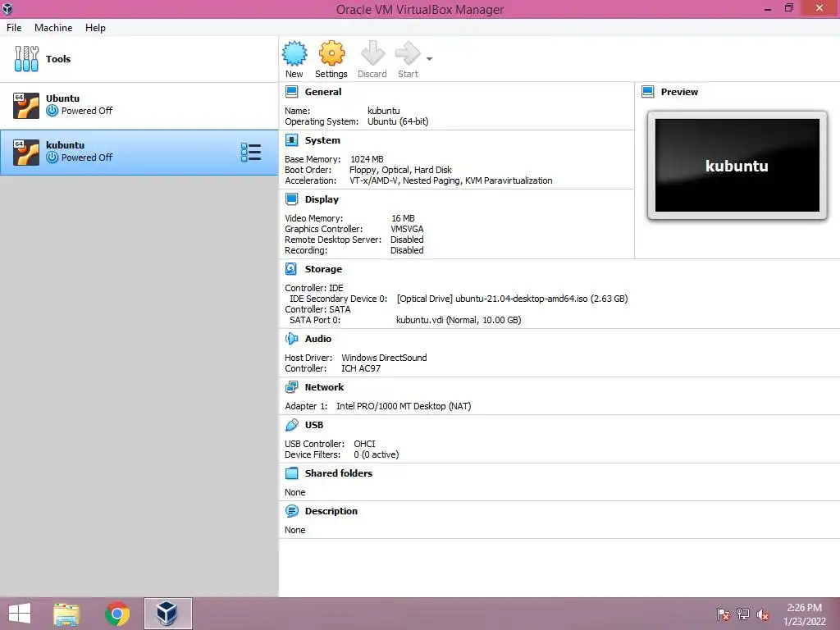Open the Shared folders heading link
The width and height of the screenshot is (840, 630).
[x=339, y=473]
